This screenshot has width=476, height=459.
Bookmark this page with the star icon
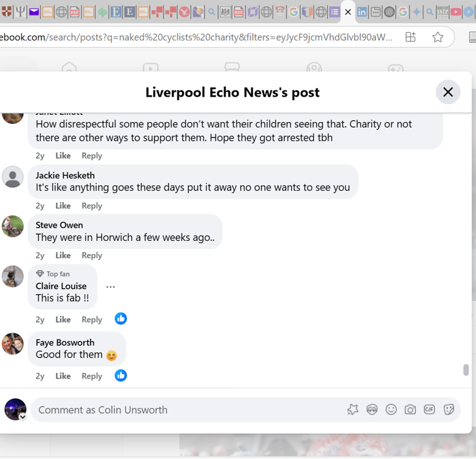coord(438,37)
